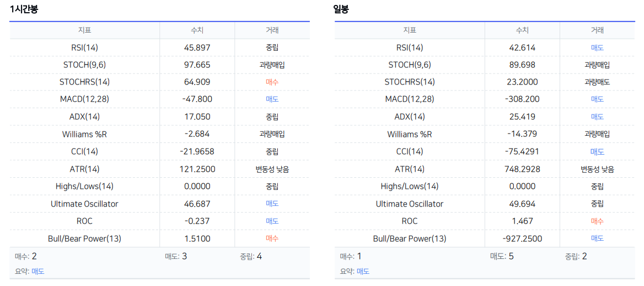The image size is (644, 286).
Task: Select value -47.800 in 1시간봉 table
Action: (x=197, y=99)
